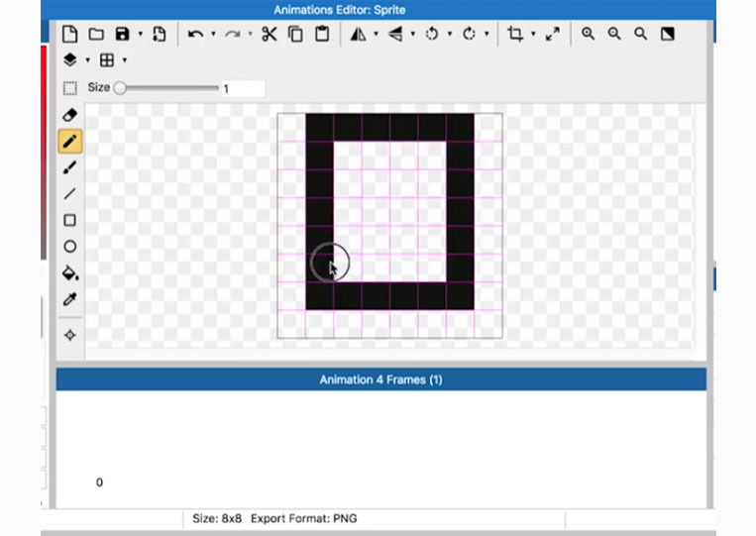756x536 pixels.
Task: Click the Zoom in magnifier icon
Action: point(588,34)
